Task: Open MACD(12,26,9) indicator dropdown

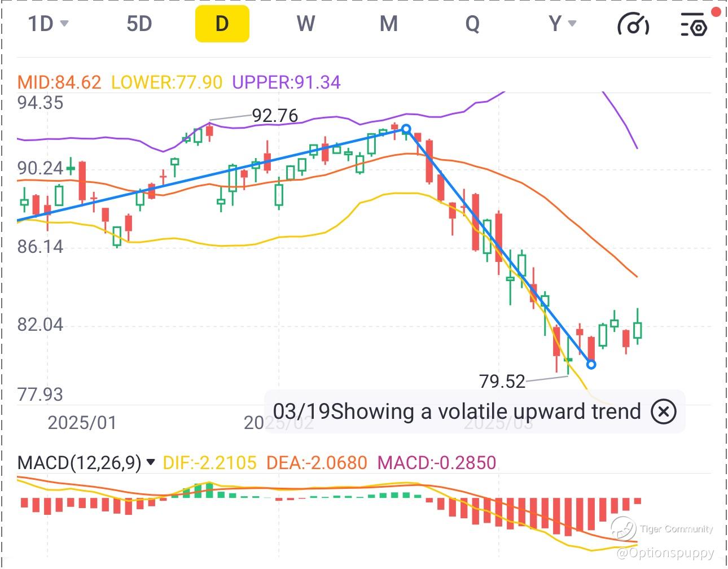Action: pos(150,462)
